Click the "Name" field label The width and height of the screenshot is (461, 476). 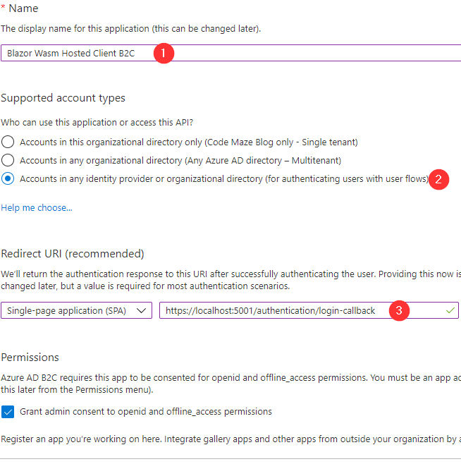point(23,8)
